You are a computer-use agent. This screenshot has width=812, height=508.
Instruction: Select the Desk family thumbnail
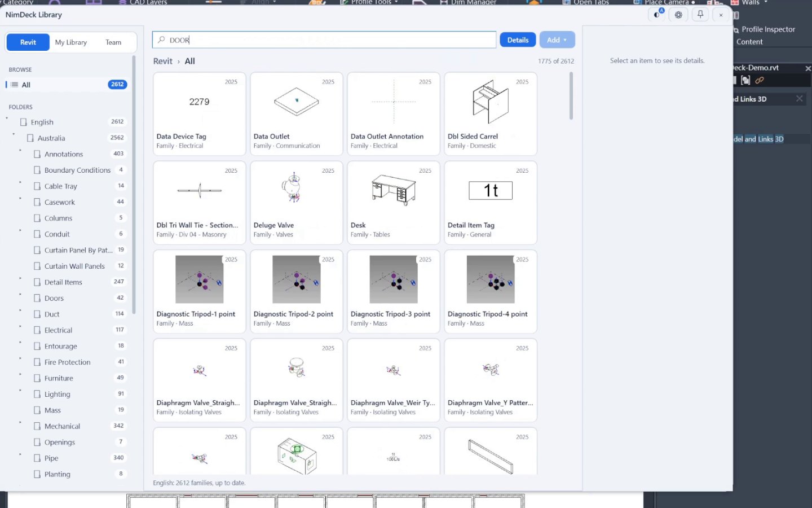click(x=394, y=189)
